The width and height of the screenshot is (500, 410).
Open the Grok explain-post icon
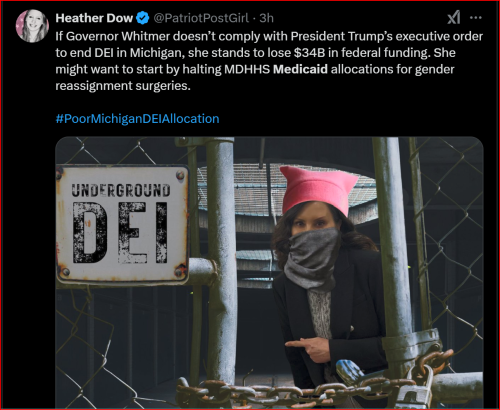tap(453, 17)
